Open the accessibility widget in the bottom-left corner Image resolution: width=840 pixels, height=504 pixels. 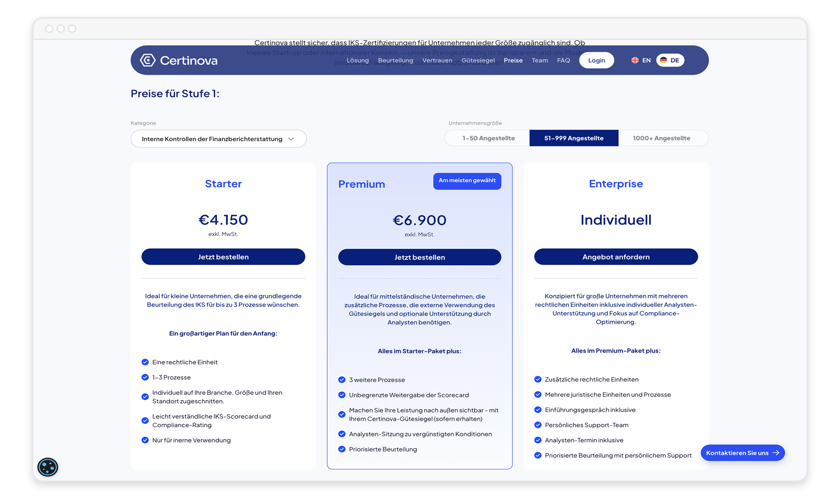point(48,467)
